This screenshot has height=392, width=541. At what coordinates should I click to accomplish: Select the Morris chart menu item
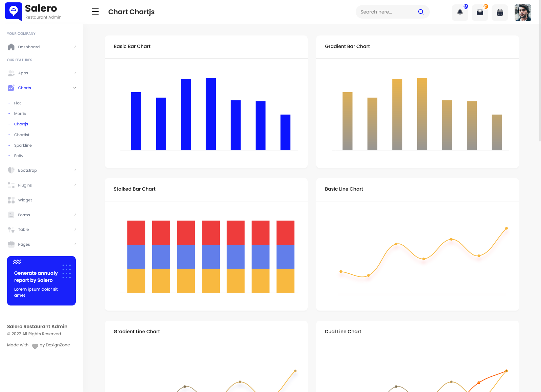[x=20, y=114]
